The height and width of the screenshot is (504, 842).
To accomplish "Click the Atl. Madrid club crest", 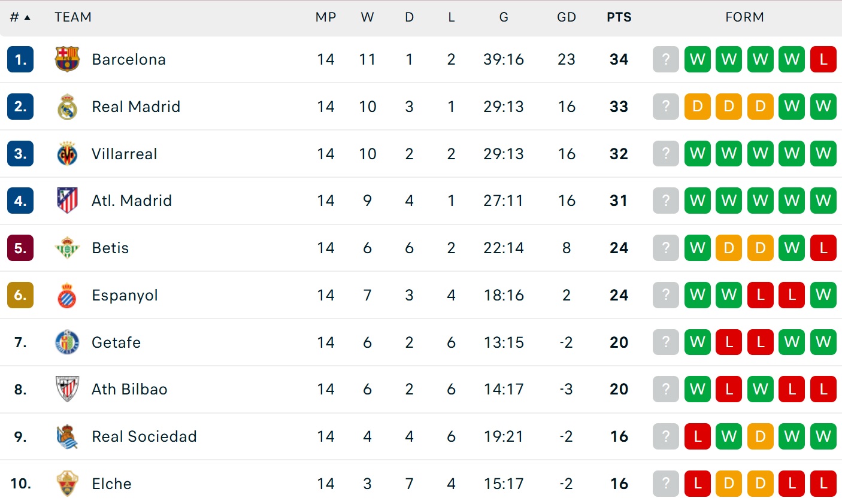I will coord(67,201).
